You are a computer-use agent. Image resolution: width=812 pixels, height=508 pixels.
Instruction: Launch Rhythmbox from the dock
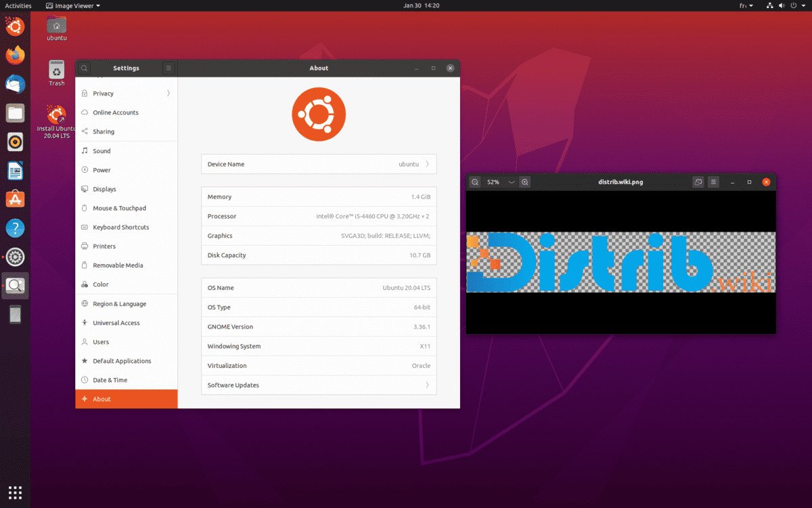pos(15,142)
